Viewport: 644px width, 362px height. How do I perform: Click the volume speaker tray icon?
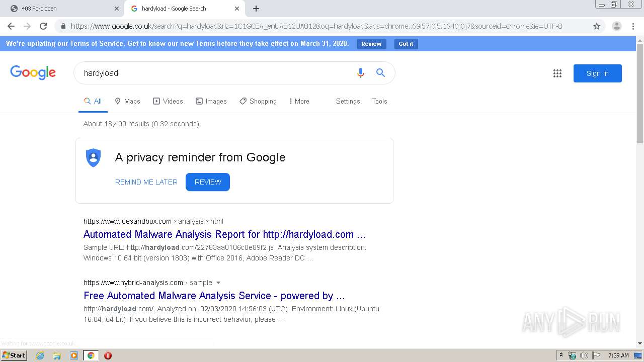point(584,355)
